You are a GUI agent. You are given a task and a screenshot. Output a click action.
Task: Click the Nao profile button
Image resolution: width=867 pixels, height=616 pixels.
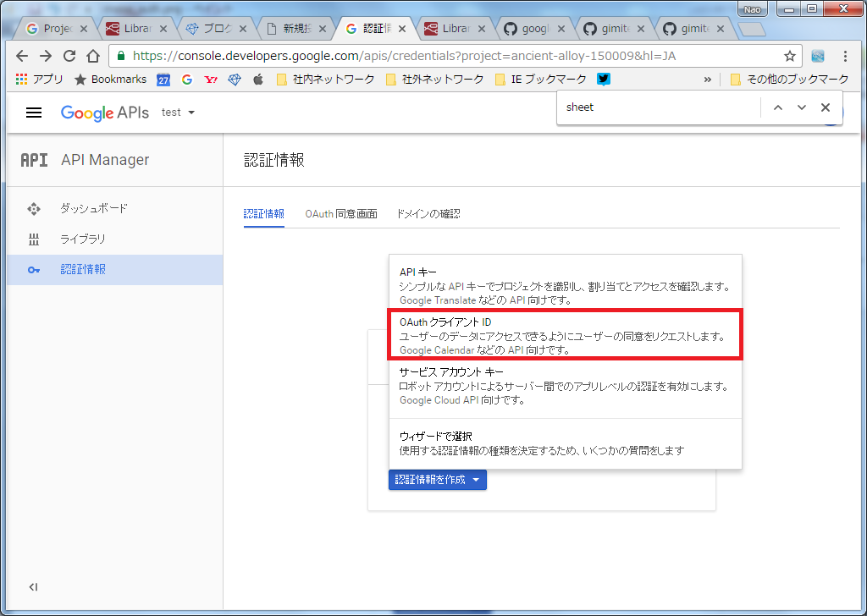pos(752,9)
